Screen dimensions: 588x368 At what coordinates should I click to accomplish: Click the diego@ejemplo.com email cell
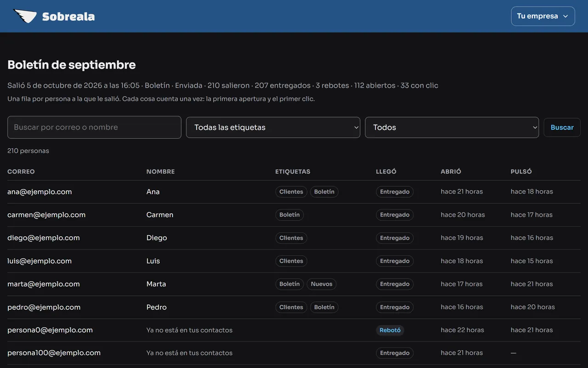click(x=44, y=238)
